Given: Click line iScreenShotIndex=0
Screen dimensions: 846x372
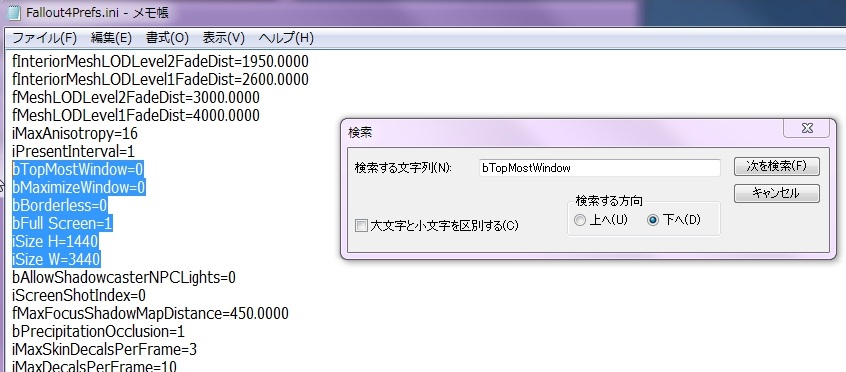Looking at the screenshot, I should coord(79,295).
